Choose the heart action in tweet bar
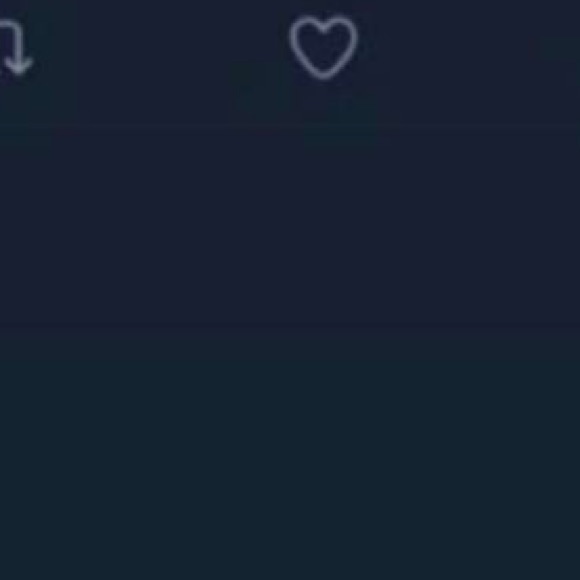Image resolution: width=580 pixels, height=580 pixels. [x=324, y=48]
